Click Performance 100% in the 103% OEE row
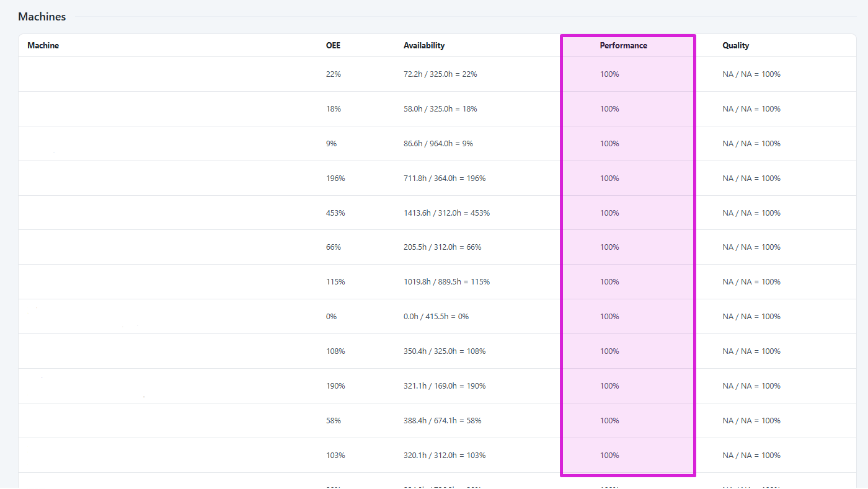868x489 pixels. pos(609,455)
